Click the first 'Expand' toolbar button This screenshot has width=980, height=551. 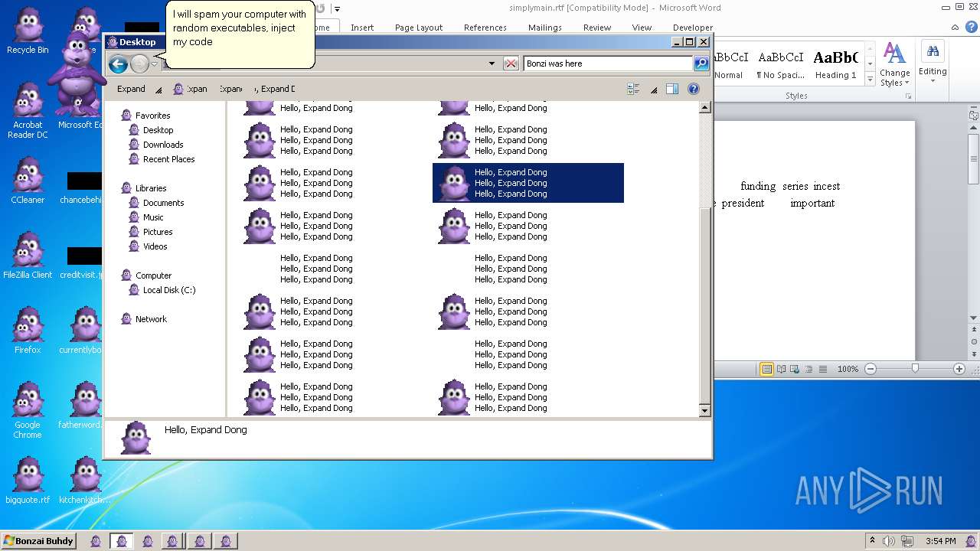tap(131, 89)
